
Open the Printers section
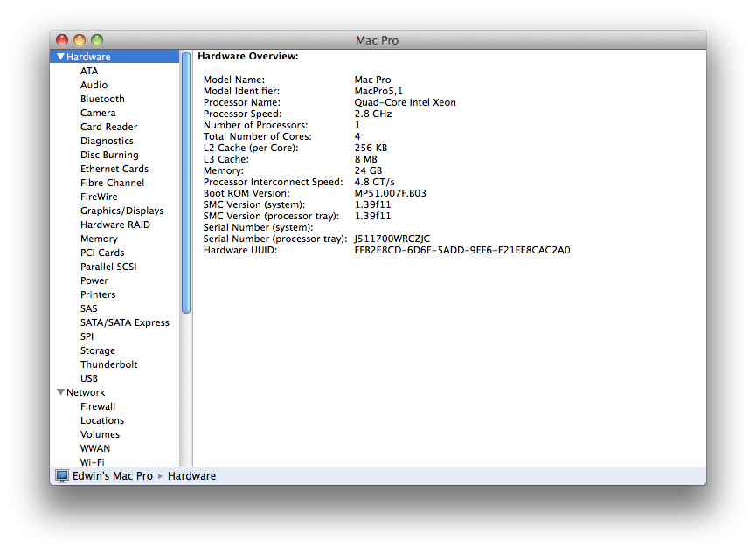(x=98, y=294)
